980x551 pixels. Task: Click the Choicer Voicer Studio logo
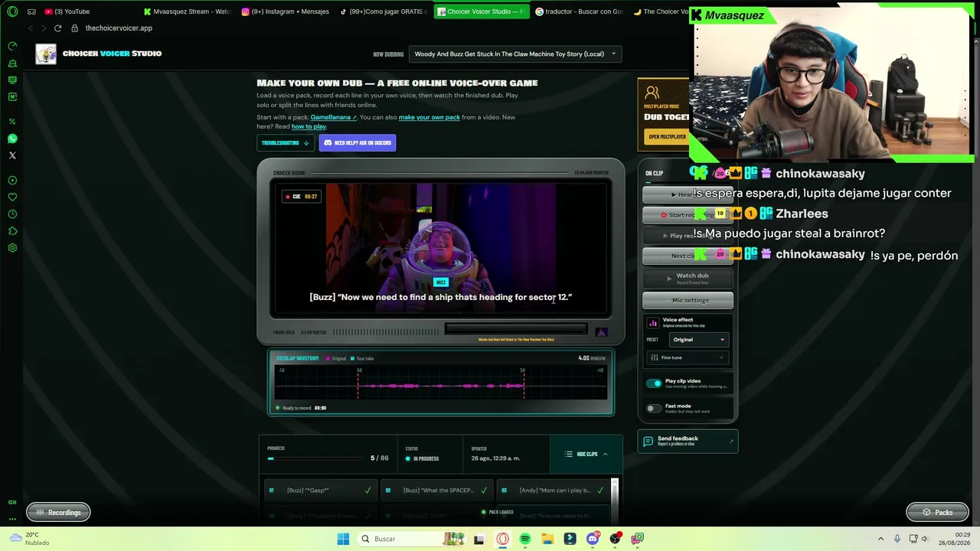click(46, 54)
